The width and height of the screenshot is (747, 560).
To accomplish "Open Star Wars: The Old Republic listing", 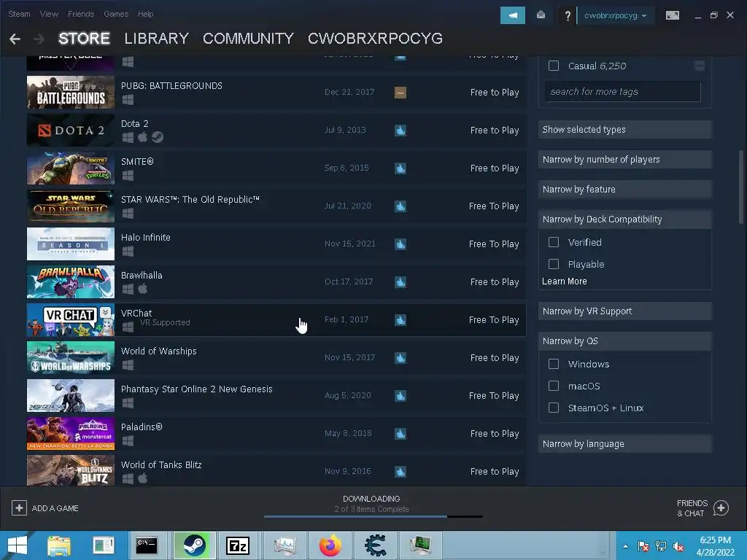I will [276, 206].
